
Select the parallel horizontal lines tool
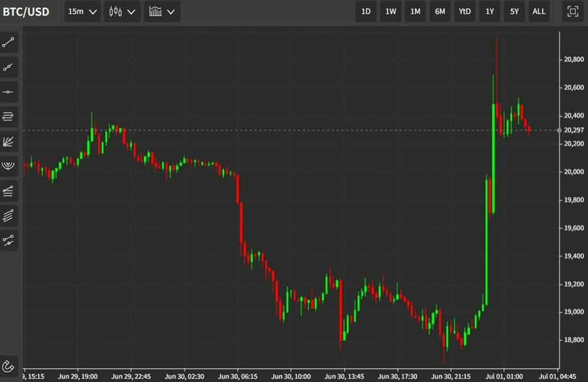8,117
